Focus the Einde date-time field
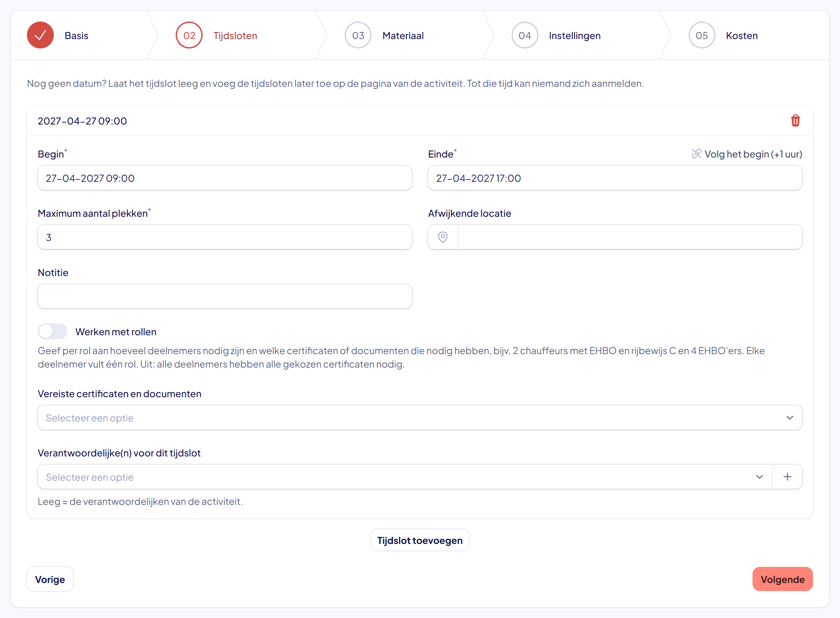The image size is (840, 618). click(615, 178)
